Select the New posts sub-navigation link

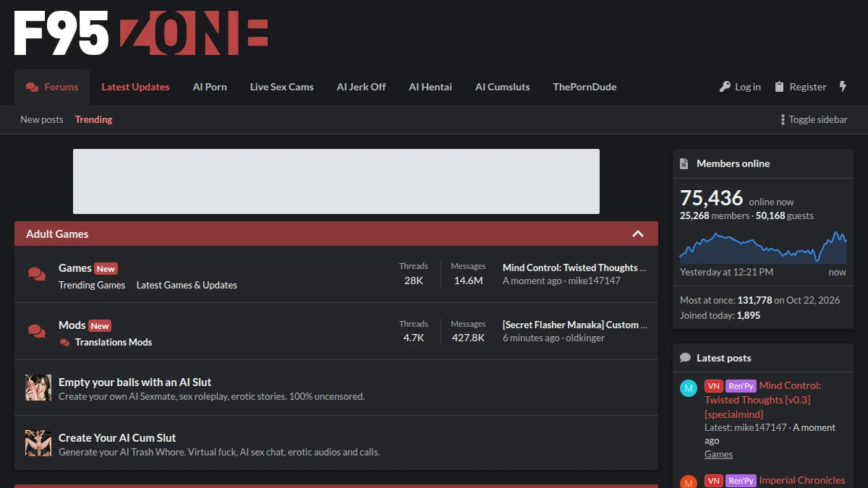click(42, 120)
